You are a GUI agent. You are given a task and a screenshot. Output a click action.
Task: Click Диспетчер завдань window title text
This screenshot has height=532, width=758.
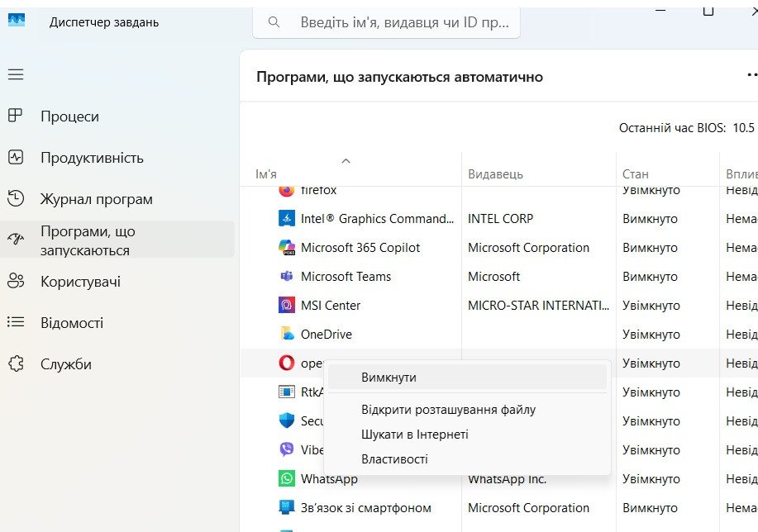pyautogui.click(x=104, y=22)
